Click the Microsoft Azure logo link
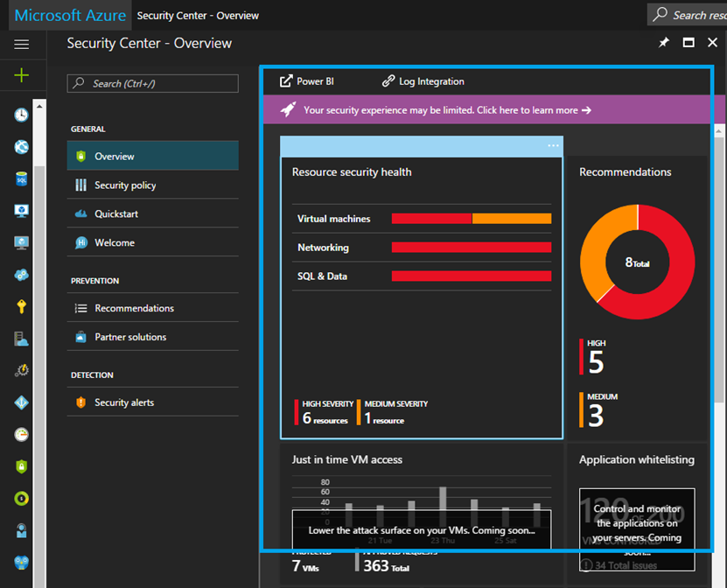 pyautogui.click(x=70, y=15)
